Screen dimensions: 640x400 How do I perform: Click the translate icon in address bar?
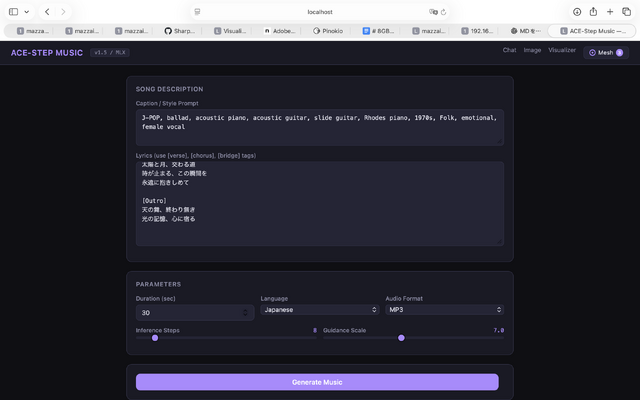coord(433,11)
